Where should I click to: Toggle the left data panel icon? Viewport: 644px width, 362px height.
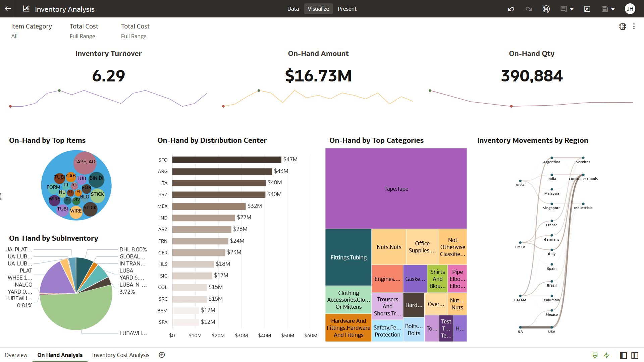click(x=623, y=355)
